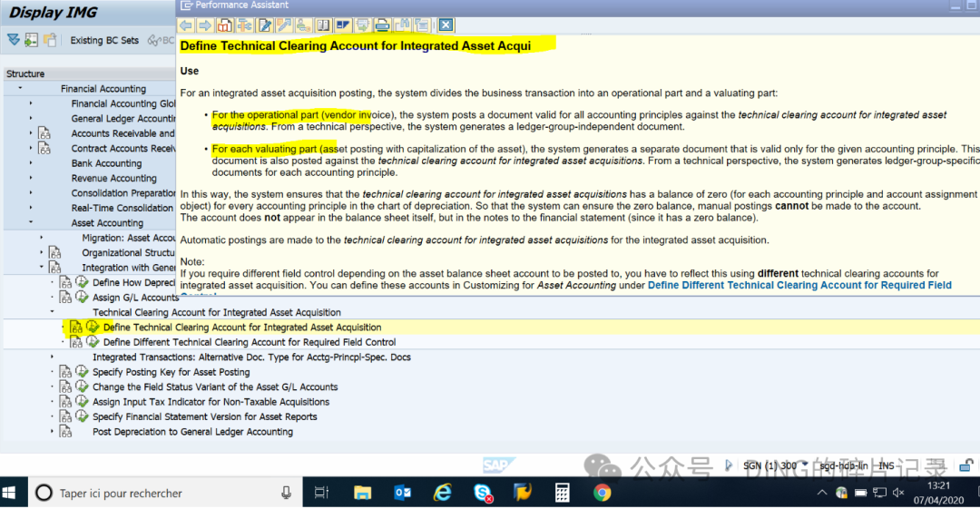Open the system dropdown in SAP status bar
Screen dimensions: 980x509
tap(805, 465)
